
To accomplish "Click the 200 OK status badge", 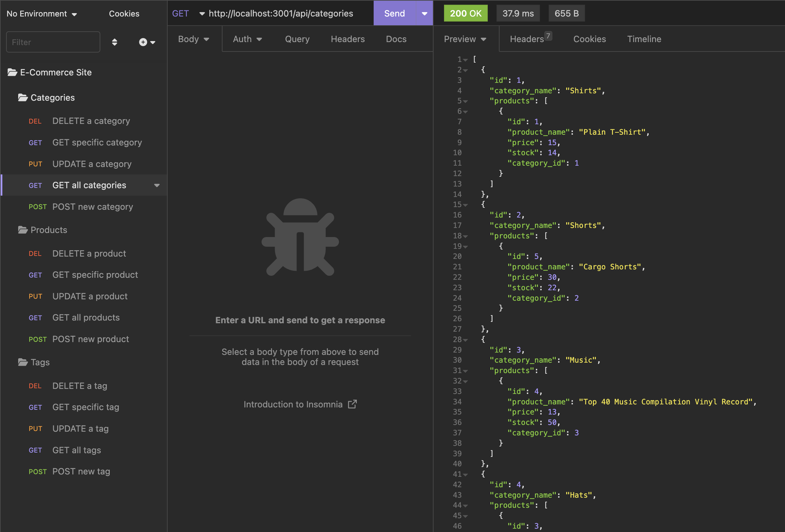I will coord(466,13).
